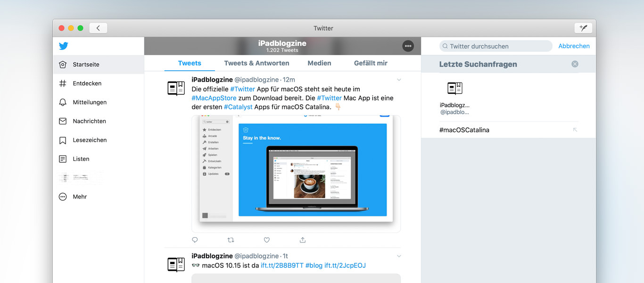The width and height of the screenshot is (644, 283).
Task: Open Listen in the sidebar
Action: click(x=99, y=159)
